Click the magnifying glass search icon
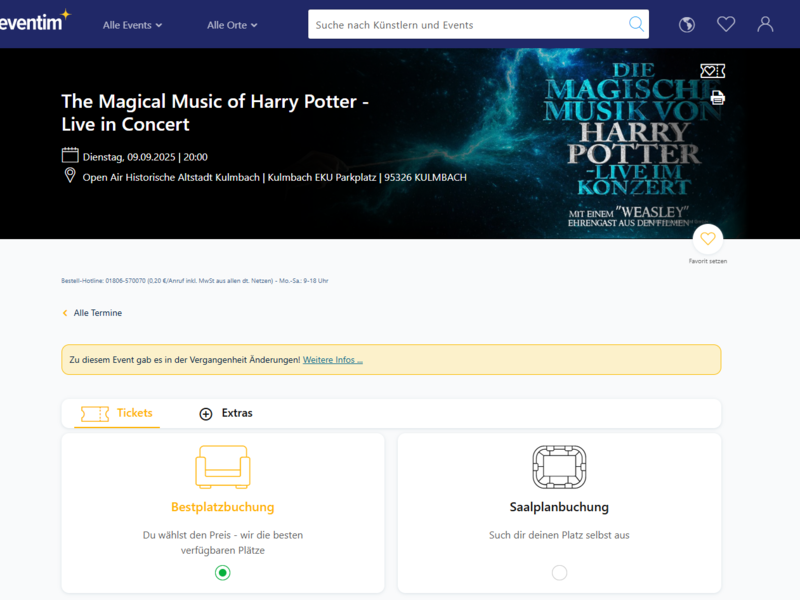 tap(636, 24)
